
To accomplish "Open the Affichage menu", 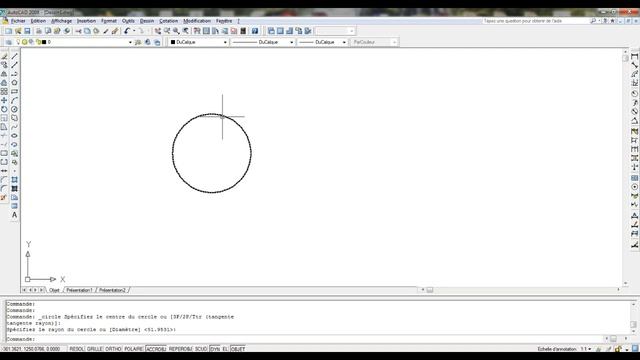I will (62, 21).
